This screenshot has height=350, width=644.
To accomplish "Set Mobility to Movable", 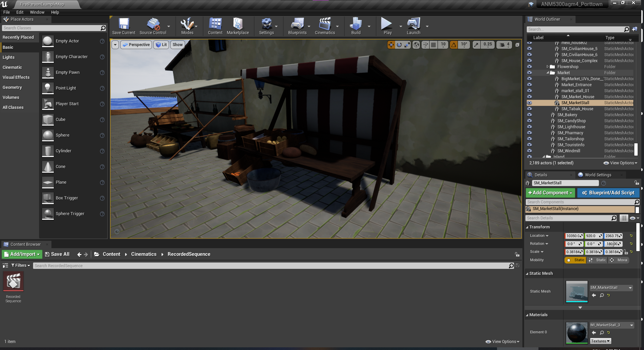I will [619, 260].
